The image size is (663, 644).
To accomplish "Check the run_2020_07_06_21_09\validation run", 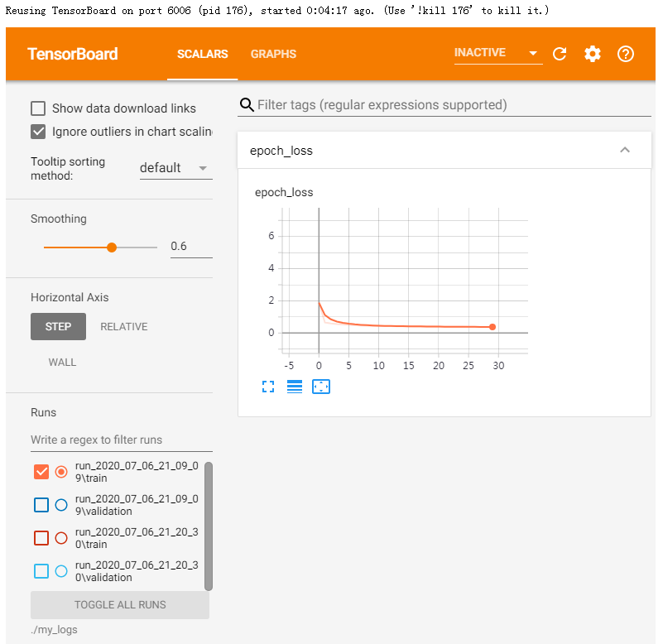I will [41, 504].
